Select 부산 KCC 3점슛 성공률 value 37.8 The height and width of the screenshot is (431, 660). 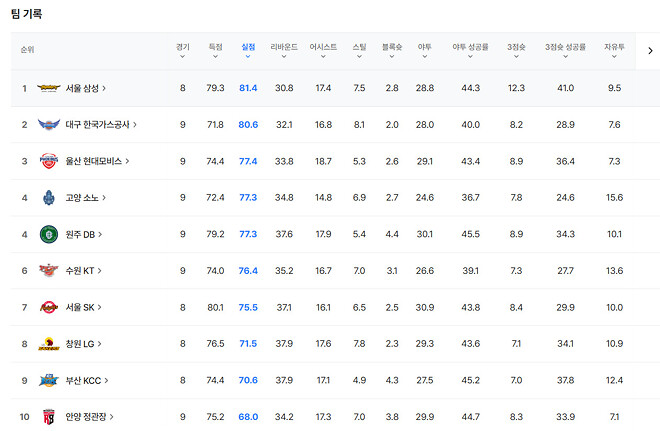coord(565,380)
